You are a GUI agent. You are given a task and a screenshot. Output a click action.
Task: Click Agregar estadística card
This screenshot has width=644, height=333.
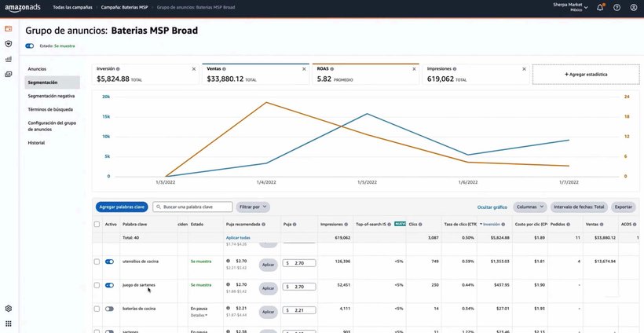(x=586, y=75)
